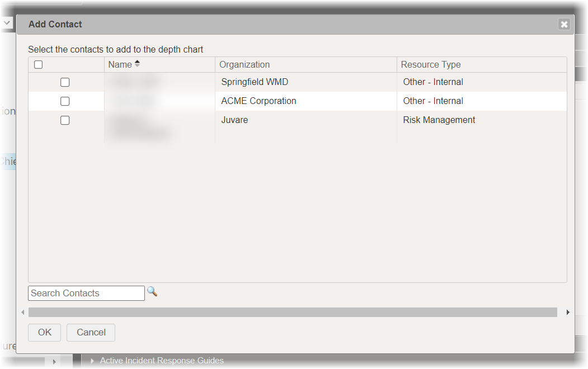Click the Organization column header
The height and width of the screenshot is (369, 588).
244,64
